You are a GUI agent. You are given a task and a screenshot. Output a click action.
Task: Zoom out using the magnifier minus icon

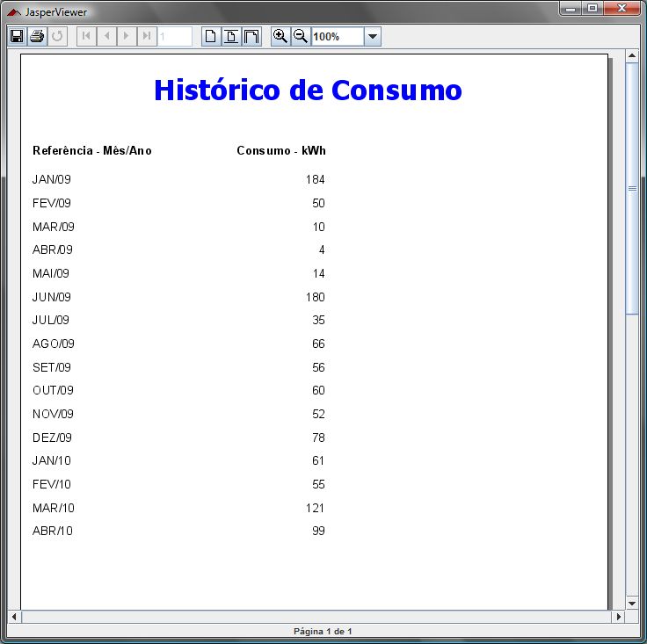300,36
